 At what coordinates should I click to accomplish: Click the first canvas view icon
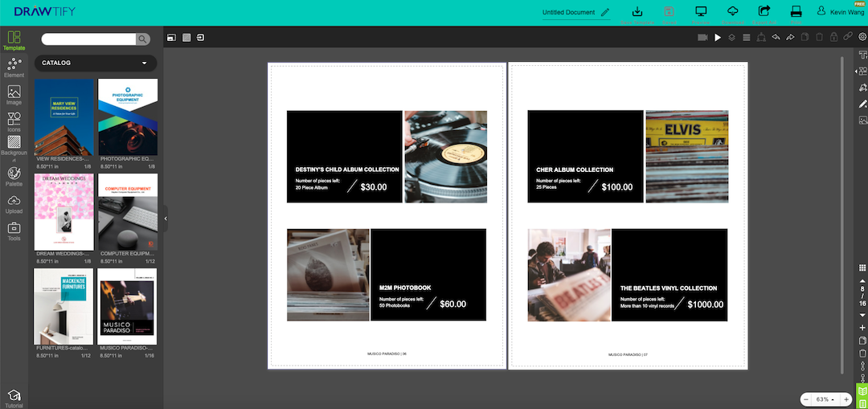(172, 38)
